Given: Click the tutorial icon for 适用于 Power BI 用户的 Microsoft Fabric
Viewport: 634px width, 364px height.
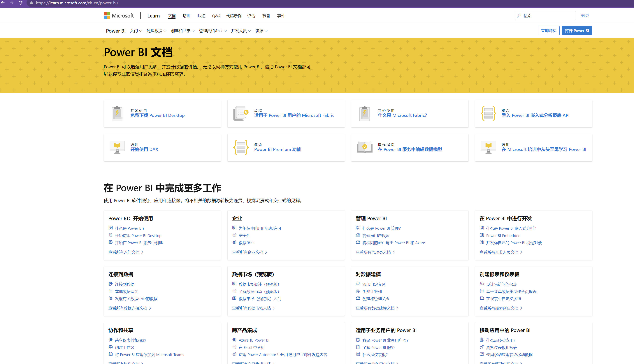Looking at the screenshot, I should (x=241, y=114).
